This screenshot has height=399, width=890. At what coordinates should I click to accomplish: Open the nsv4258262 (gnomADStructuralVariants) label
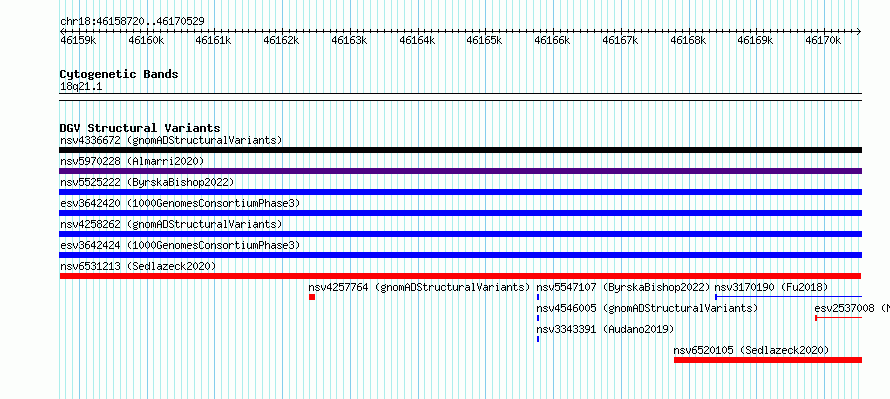coord(171,224)
